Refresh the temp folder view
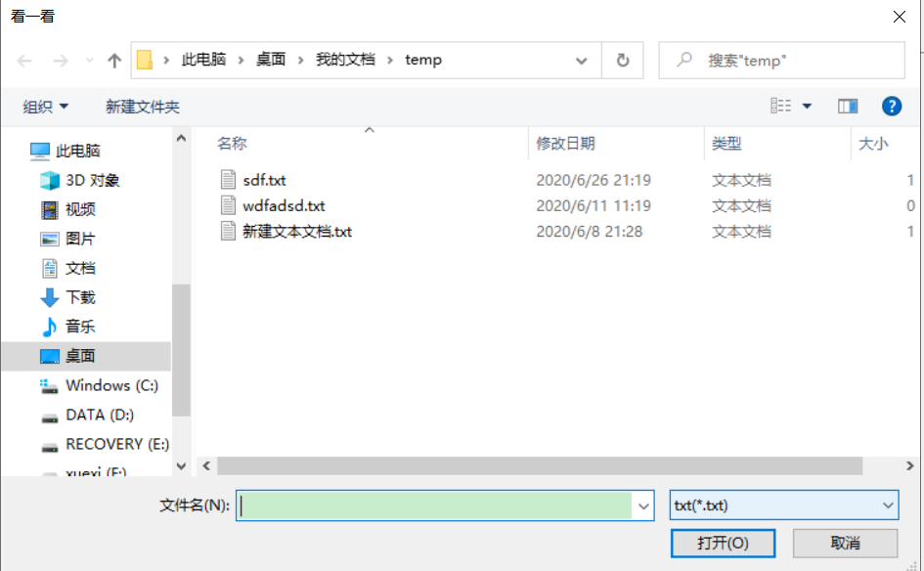This screenshot has height=571, width=924. point(622,60)
